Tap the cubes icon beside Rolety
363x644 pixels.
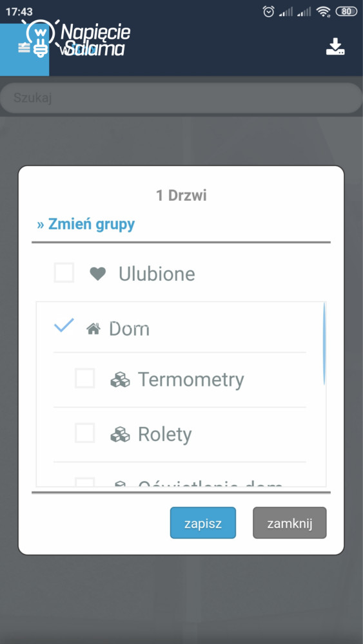[120, 434]
